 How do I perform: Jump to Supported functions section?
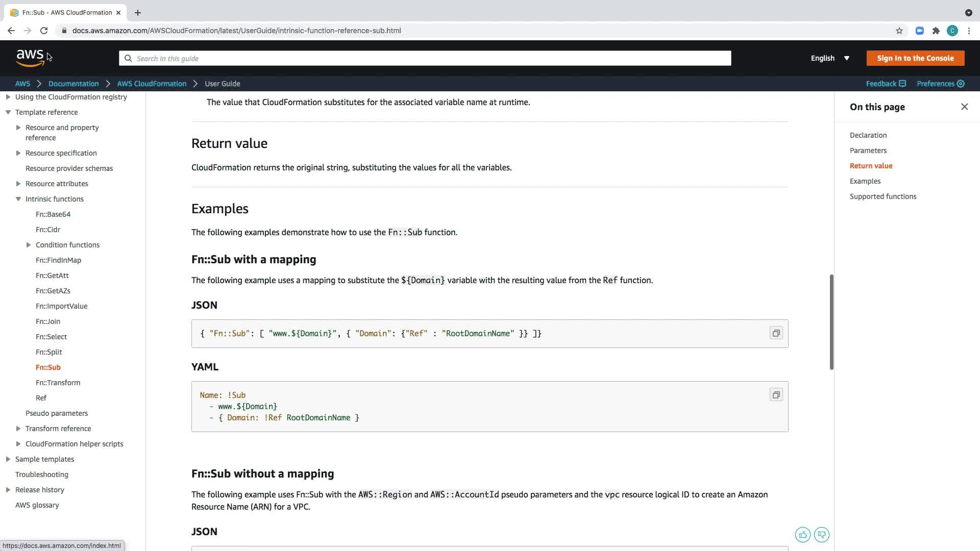coord(883,196)
